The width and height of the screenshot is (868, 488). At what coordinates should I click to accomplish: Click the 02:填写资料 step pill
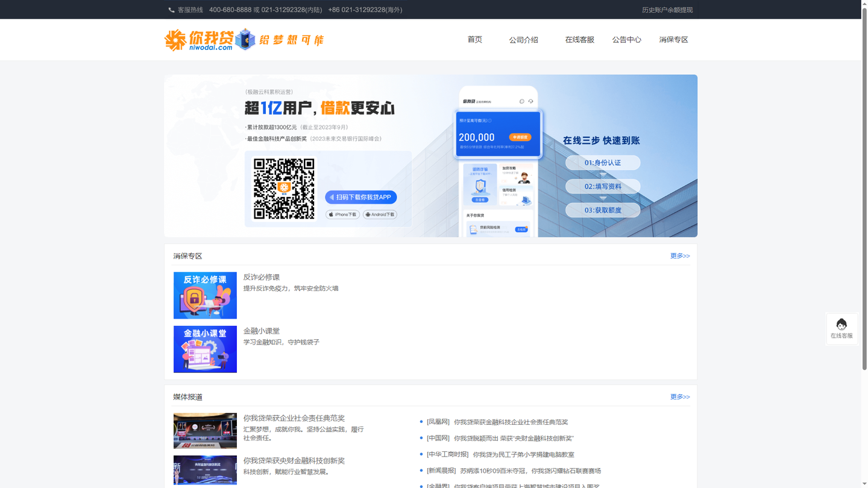pyautogui.click(x=603, y=186)
